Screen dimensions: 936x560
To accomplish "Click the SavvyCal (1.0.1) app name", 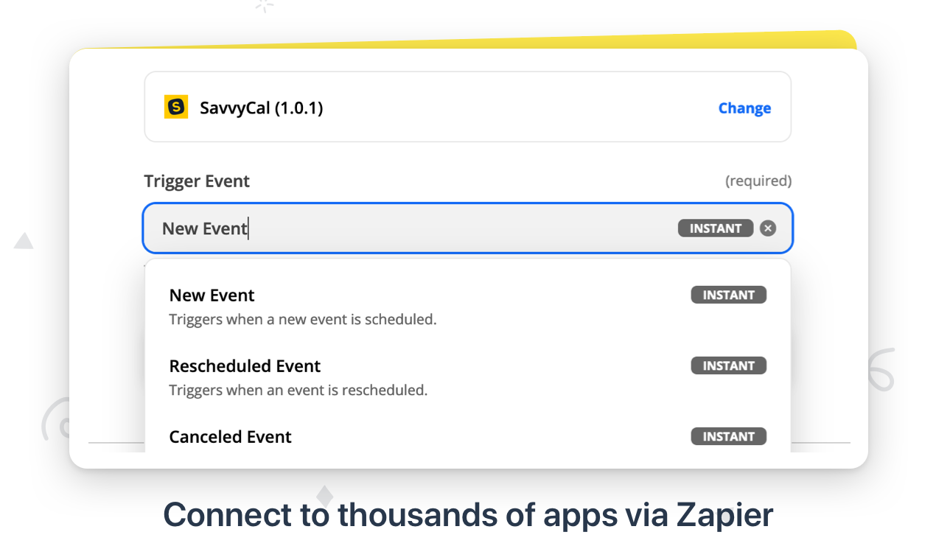I will 262,108.
